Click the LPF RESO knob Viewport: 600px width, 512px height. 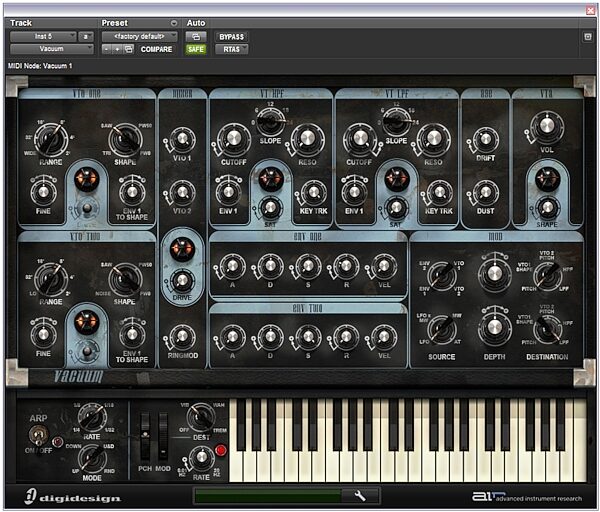434,139
